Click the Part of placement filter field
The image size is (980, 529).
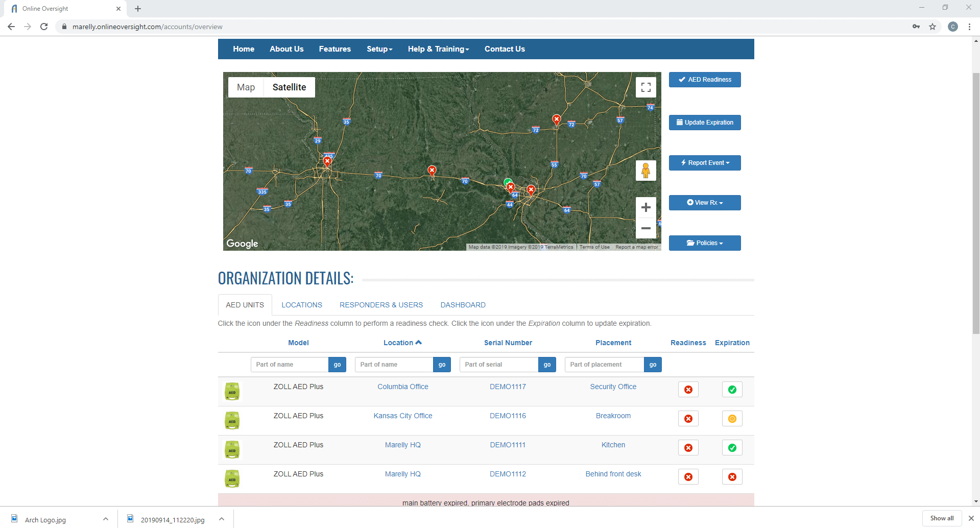(604, 365)
